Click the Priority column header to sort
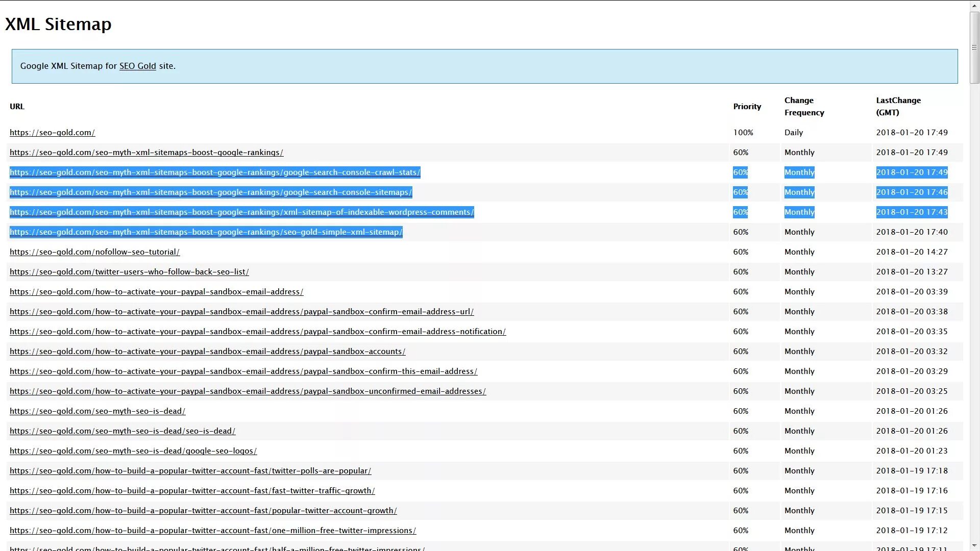 click(x=747, y=106)
